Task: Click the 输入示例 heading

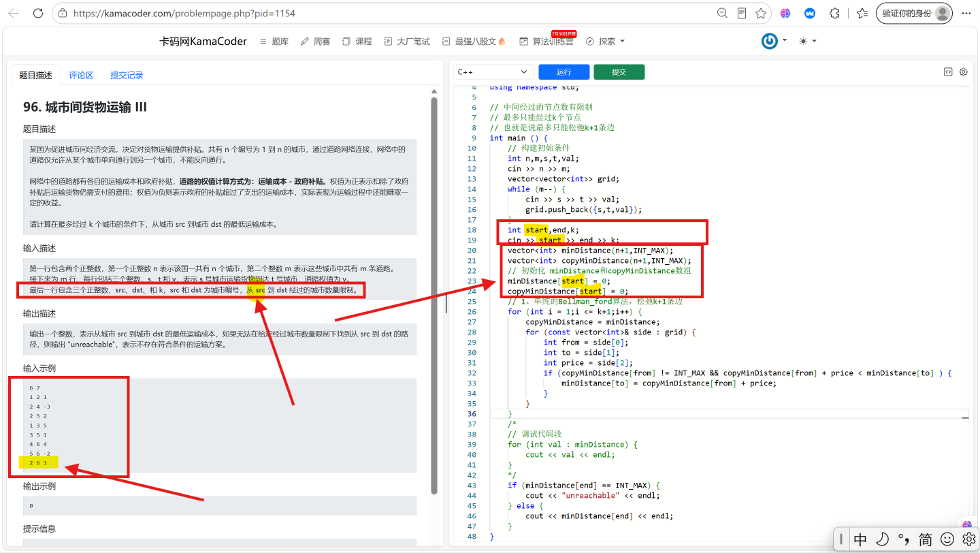Action: coord(39,368)
